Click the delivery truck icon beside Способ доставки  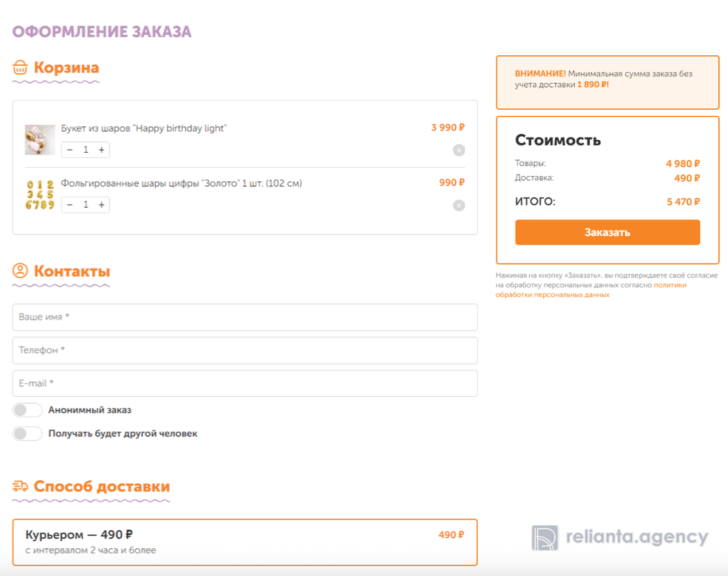click(20, 486)
